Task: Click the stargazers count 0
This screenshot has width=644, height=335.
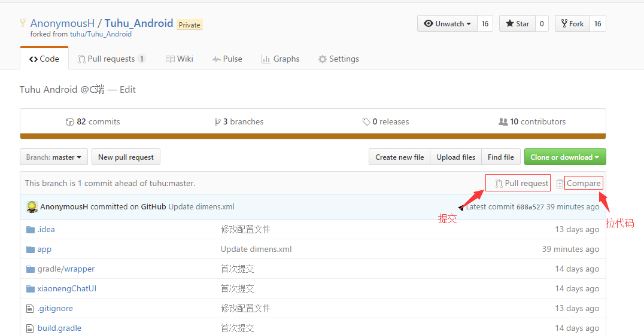Action: point(542,23)
